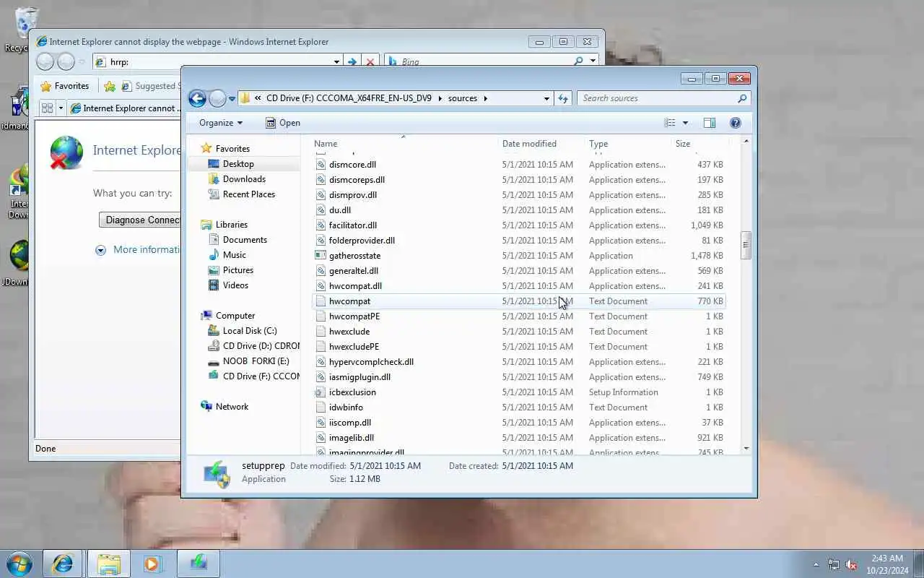Open Recent Places in the sidebar
The width and height of the screenshot is (924, 578).
pyautogui.click(x=248, y=194)
